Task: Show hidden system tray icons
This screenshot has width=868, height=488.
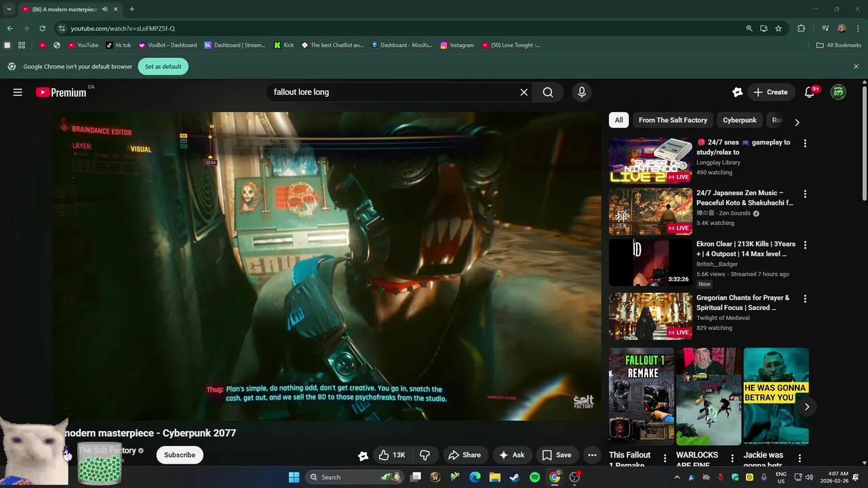Action: pyautogui.click(x=677, y=477)
